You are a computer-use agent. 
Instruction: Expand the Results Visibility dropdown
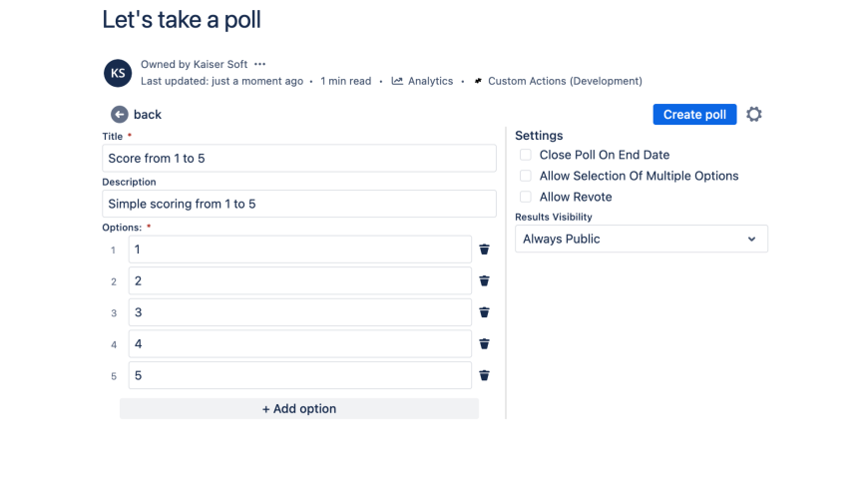(641, 240)
